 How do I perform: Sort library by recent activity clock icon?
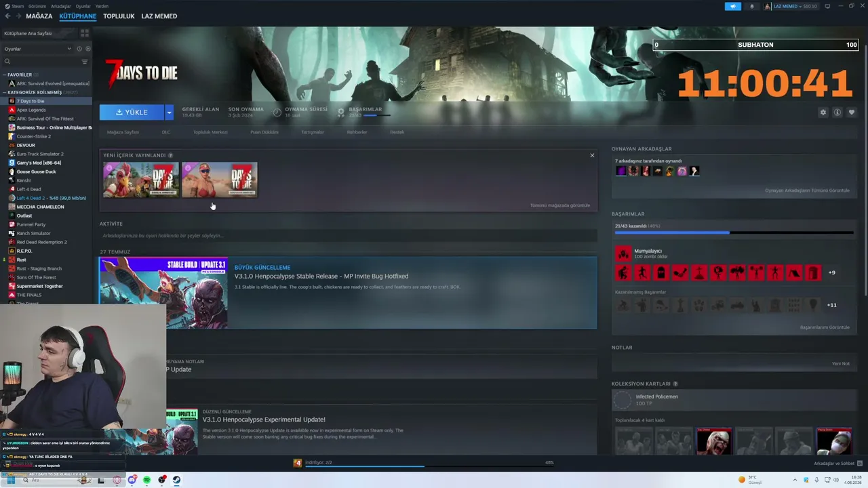(x=79, y=49)
